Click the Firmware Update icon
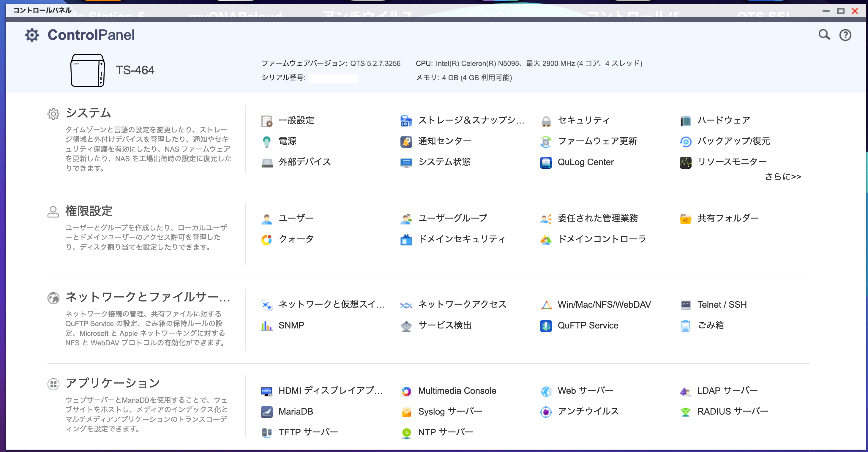 pyautogui.click(x=545, y=141)
